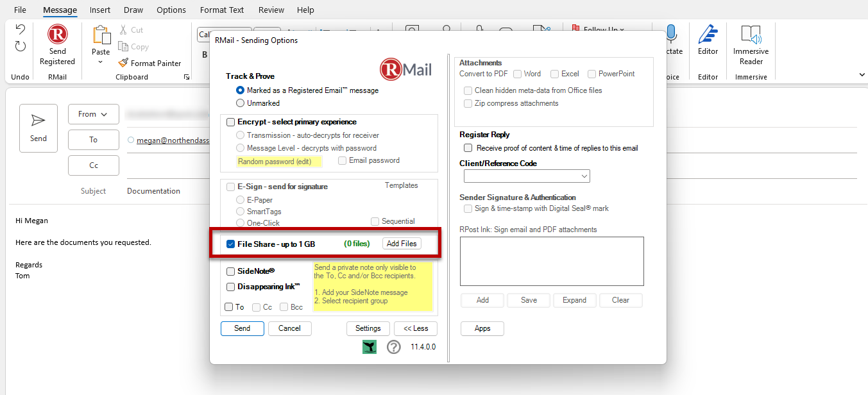Image resolution: width=868 pixels, height=395 pixels.
Task: Switch to the Review tab
Action: (x=271, y=10)
